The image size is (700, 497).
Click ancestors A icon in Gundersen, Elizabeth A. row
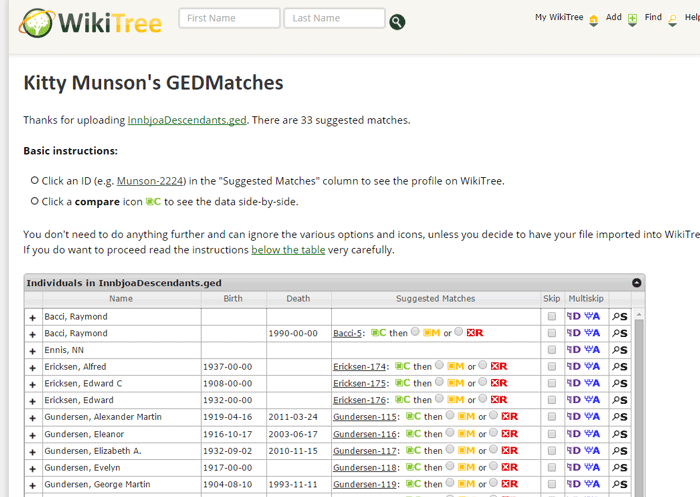[x=592, y=451]
